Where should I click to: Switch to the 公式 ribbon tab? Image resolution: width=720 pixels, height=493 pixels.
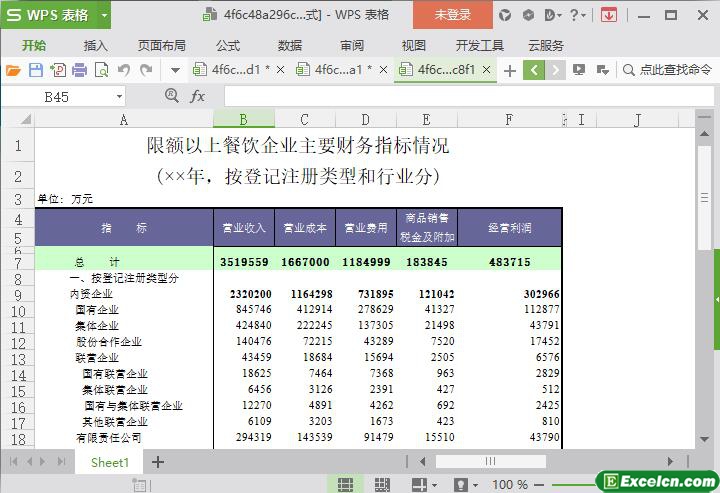pos(228,45)
